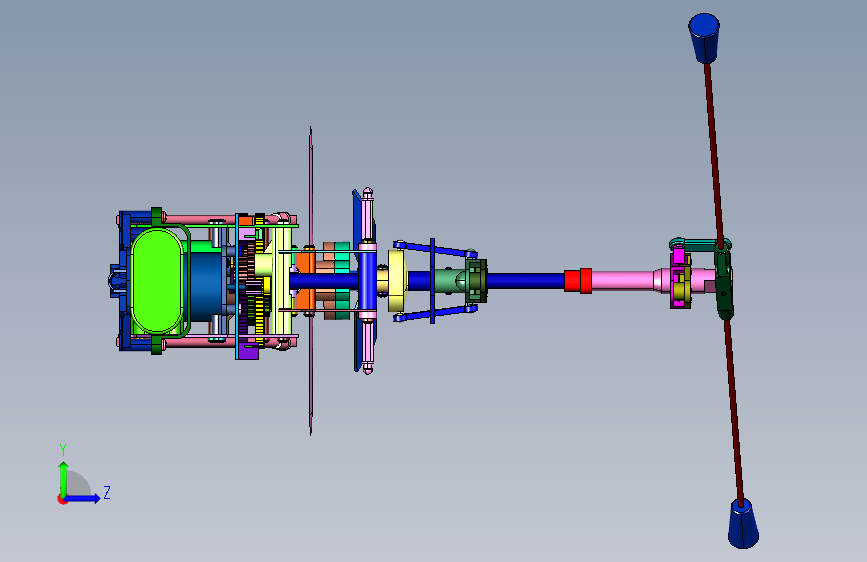This screenshot has width=867, height=562.
Task: Select the bright green oval part
Action: click(x=157, y=281)
